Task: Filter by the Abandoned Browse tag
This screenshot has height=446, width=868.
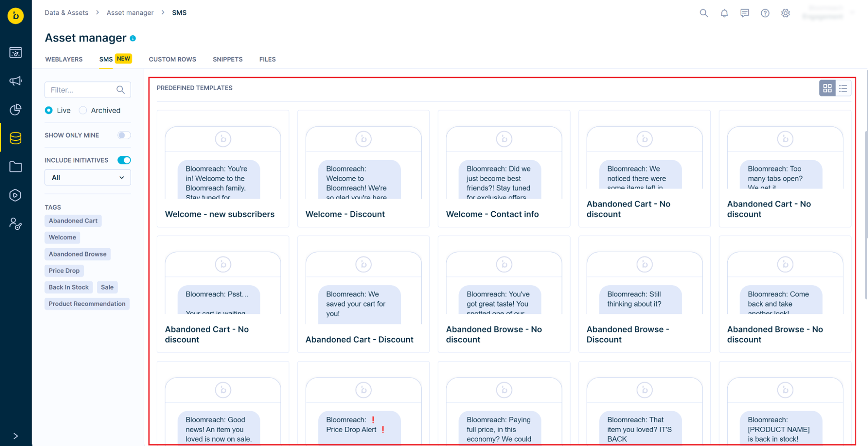Action: click(78, 254)
